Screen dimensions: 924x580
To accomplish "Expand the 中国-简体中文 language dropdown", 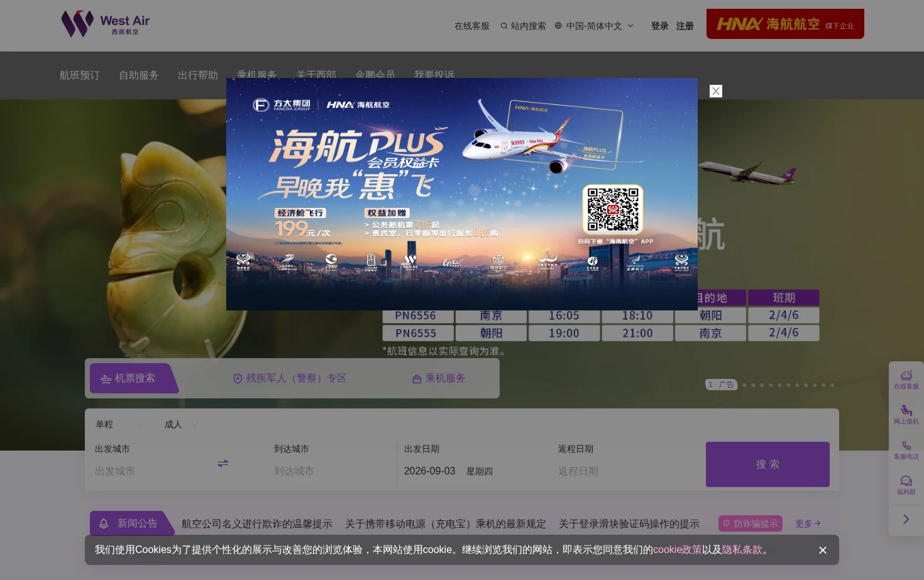I will point(594,26).
